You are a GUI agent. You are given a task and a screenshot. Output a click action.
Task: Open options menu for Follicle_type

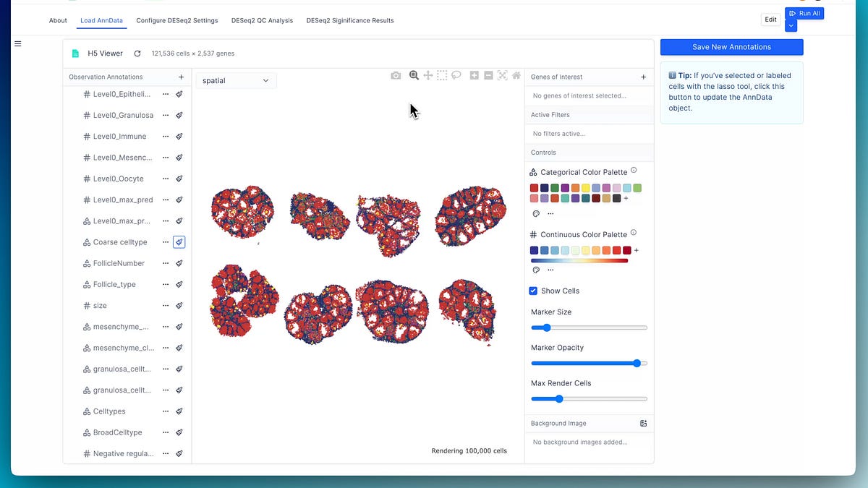pos(166,284)
